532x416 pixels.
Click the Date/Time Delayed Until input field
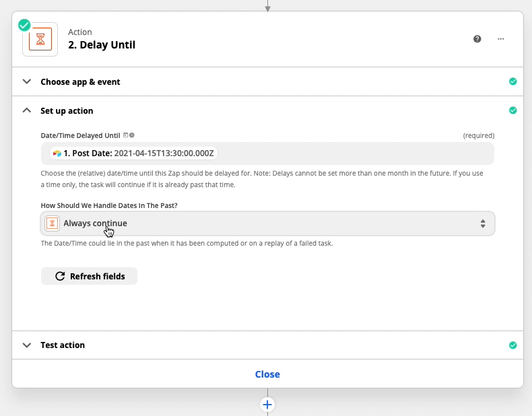click(x=268, y=153)
